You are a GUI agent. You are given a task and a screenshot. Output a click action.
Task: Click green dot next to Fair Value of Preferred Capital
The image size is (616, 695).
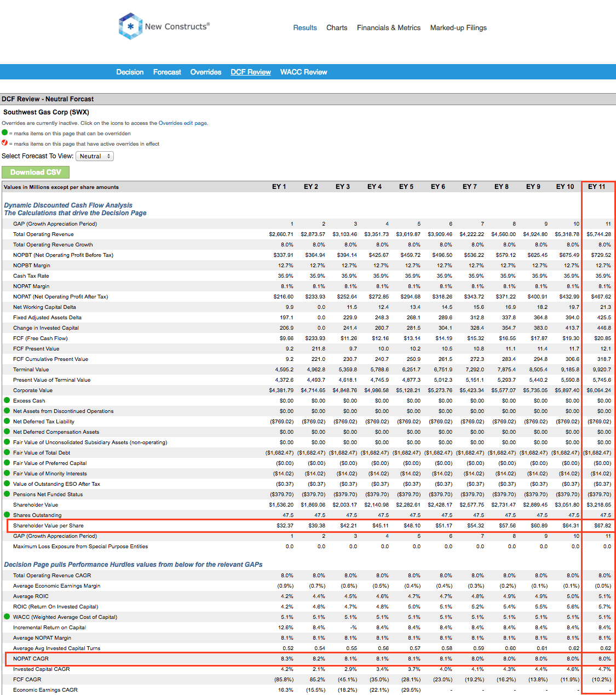pos(7,463)
